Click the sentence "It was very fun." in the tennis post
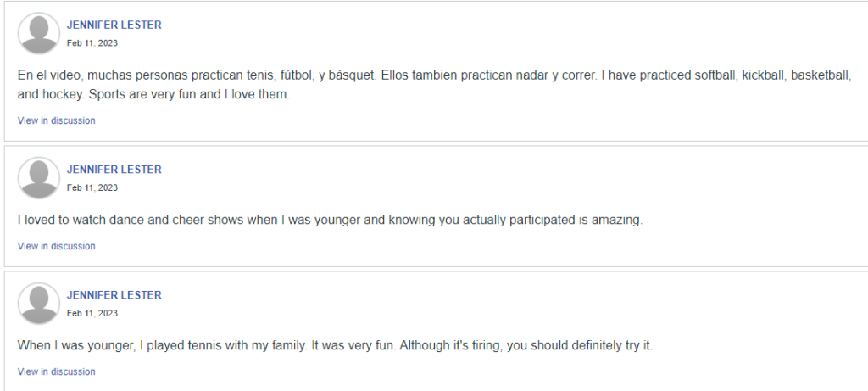 (x=354, y=345)
